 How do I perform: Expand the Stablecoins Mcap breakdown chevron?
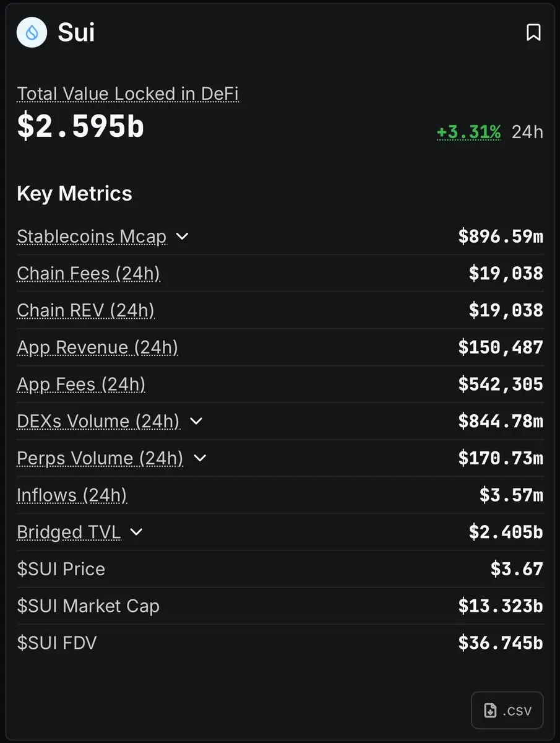point(182,237)
